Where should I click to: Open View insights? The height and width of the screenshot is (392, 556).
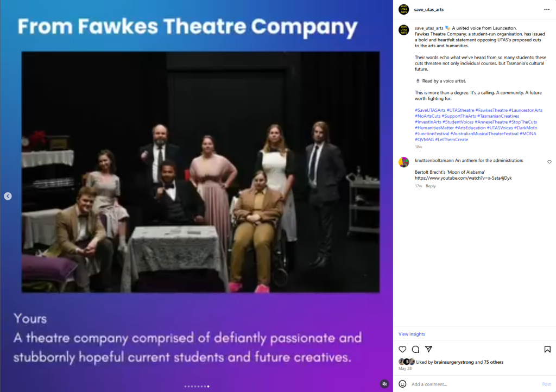[x=412, y=334]
